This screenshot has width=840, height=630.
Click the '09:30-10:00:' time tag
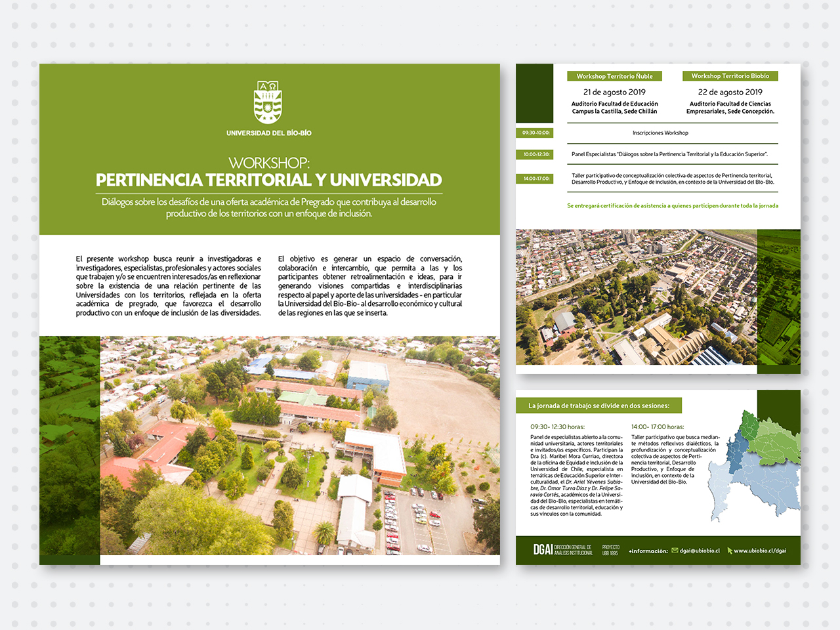(x=535, y=133)
